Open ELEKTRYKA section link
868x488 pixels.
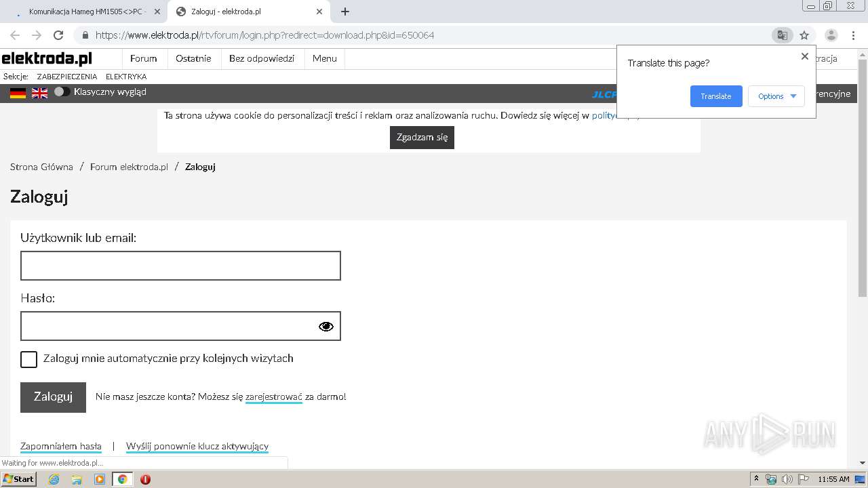pyautogui.click(x=126, y=77)
